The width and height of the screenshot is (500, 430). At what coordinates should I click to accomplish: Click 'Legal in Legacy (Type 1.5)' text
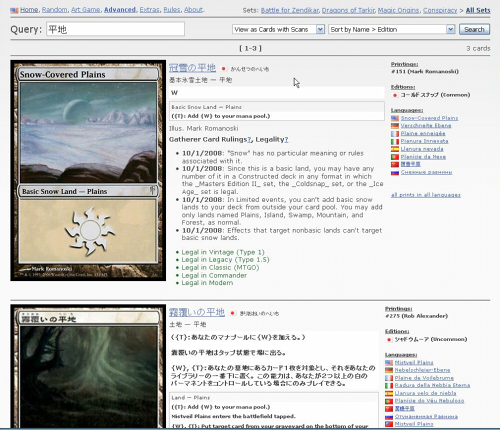tap(225, 260)
